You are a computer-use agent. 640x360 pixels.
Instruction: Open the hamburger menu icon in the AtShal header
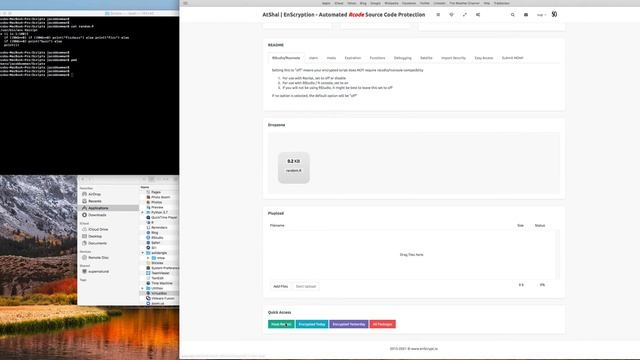[438, 15]
